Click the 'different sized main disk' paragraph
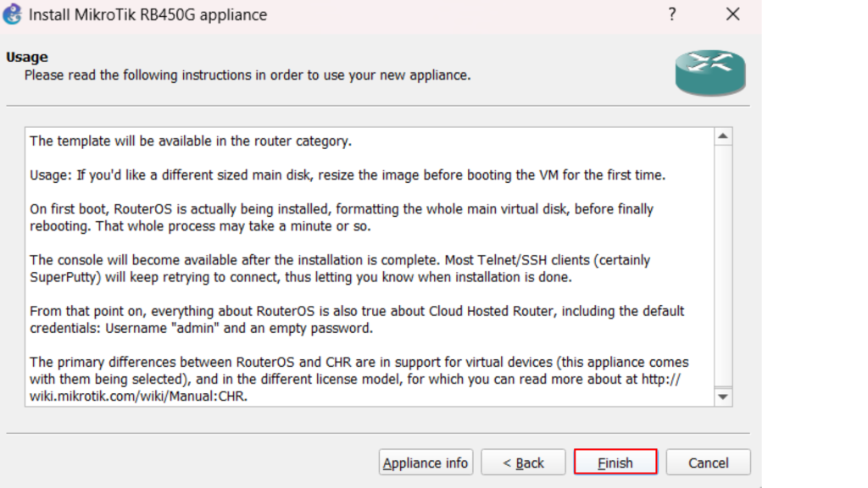Viewport: 868px width, 488px height. click(348, 175)
